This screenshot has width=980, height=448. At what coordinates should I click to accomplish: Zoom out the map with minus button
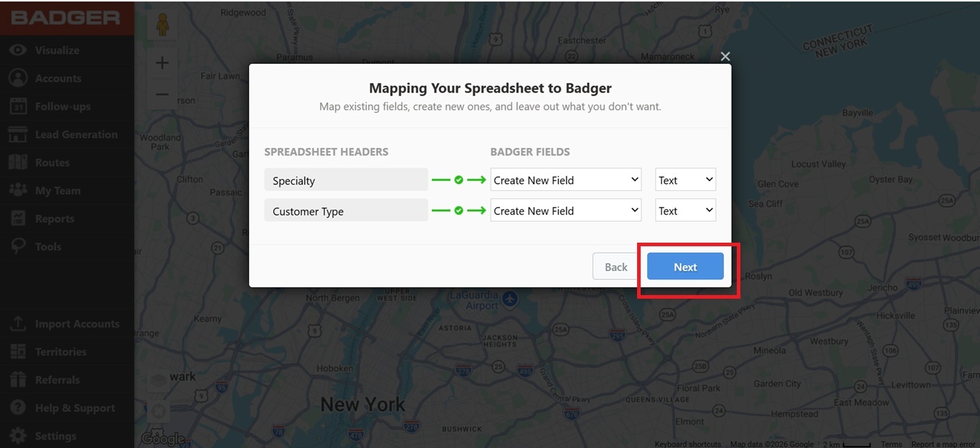pos(162,94)
